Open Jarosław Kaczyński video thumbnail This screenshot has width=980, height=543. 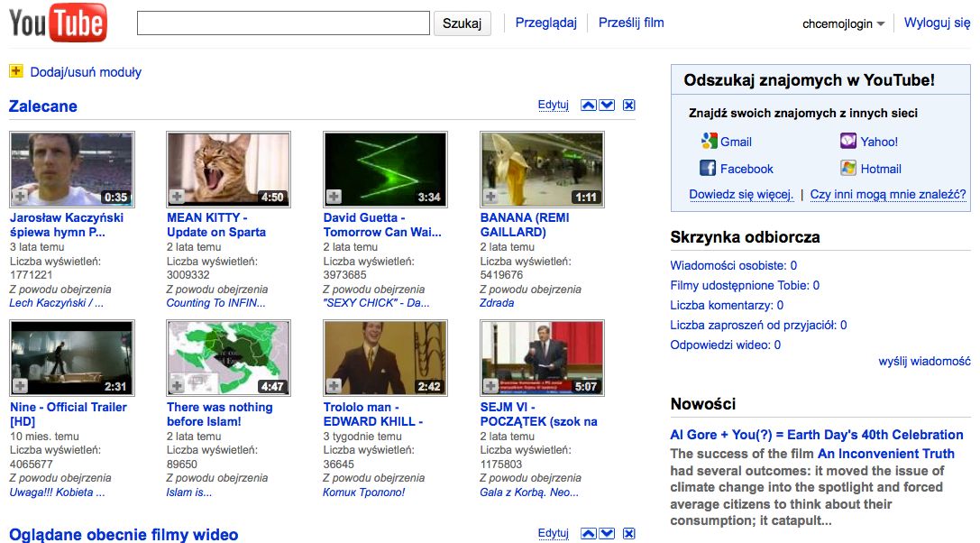pyautogui.click(x=72, y=169)
